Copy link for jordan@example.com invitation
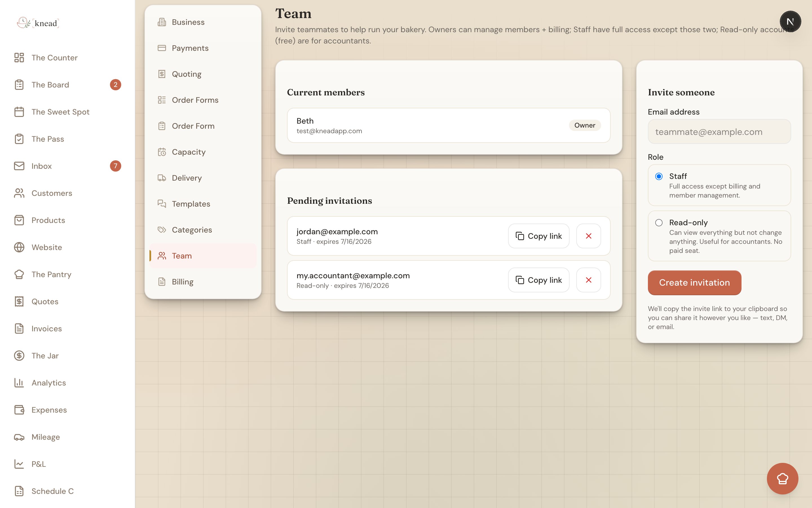The height and width of the screenshot is (508, 812). [x=539, y=236]
